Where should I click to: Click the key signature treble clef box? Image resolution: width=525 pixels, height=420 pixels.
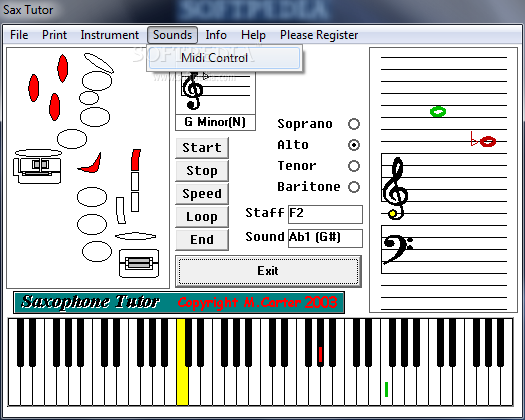tap(215, 92)
